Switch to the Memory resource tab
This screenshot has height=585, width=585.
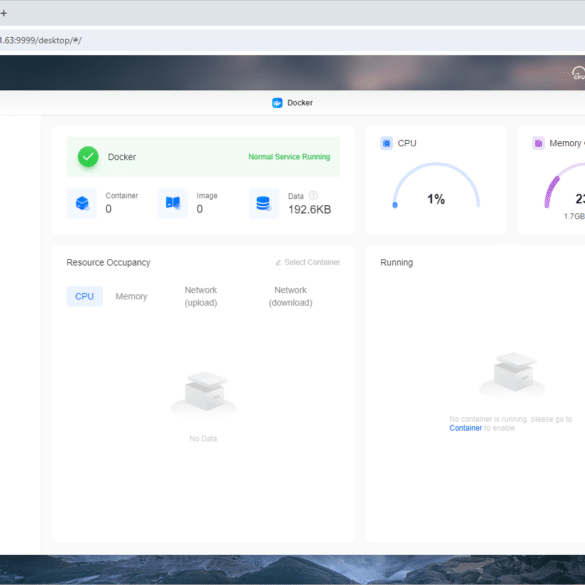click(x=131, y=296)
